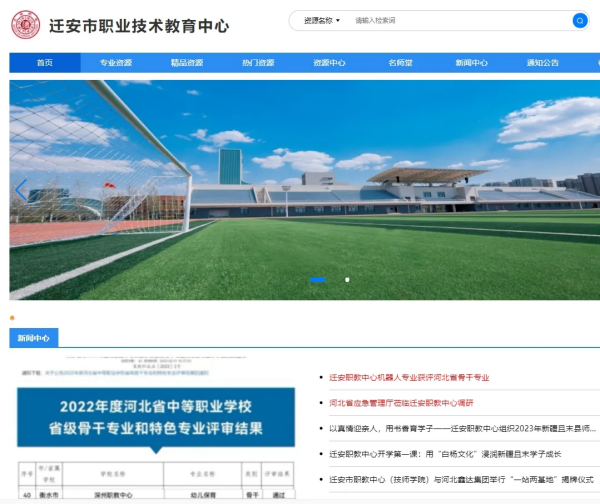This screenshot has width=600, height=504.
Task: Select 热门资源 in the navigation bar
Action: coord(257,63)
